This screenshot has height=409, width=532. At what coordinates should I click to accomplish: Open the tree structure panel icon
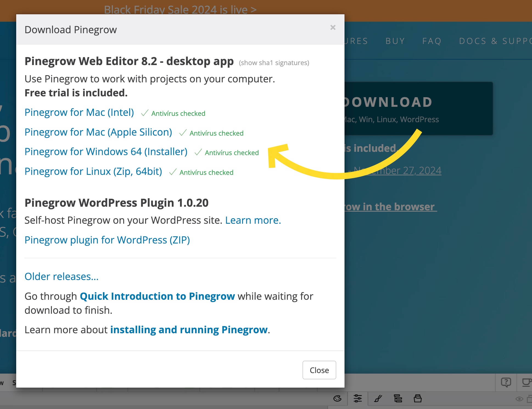pos(398,399)
